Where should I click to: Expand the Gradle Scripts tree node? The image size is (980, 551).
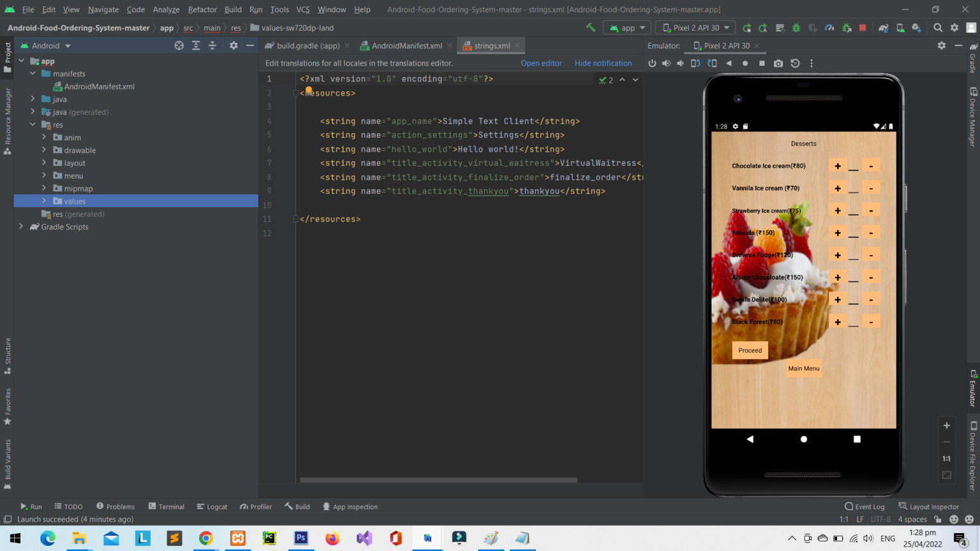pyautogui.click(x=21, y=226)
